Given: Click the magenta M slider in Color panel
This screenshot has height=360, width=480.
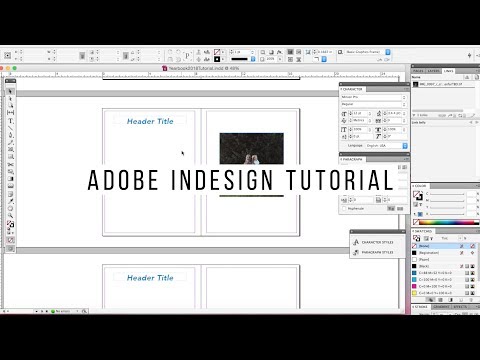Looking at the screenshot, I should coord(447,201).
